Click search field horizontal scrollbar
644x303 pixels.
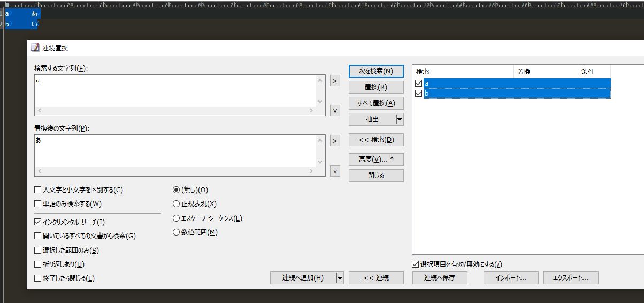[x=175, y=111]
